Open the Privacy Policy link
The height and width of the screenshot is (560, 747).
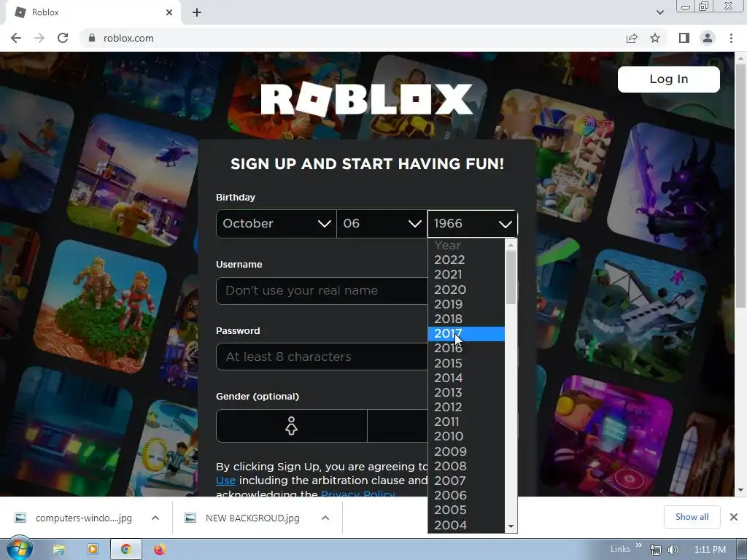coord(357,494)
